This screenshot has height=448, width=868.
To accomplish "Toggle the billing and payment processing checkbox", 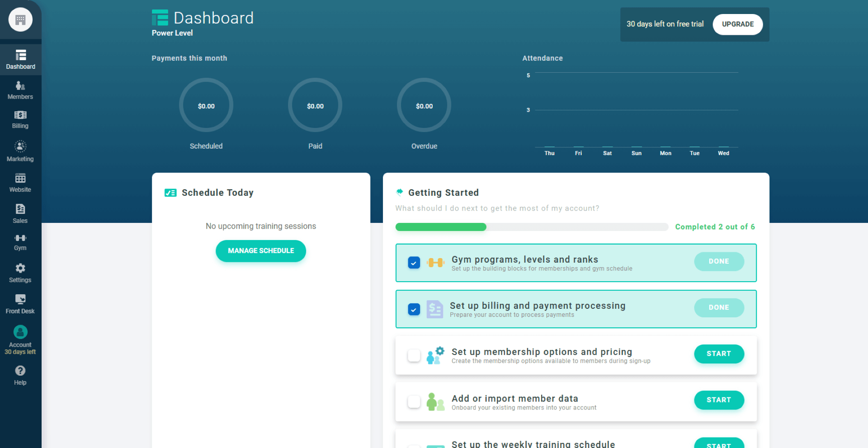I will pos(414,309).
